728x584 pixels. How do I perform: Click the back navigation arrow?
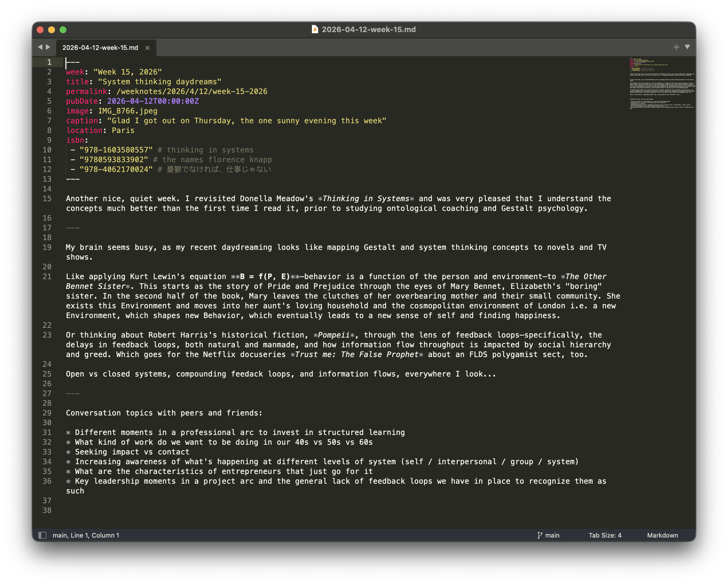pyautogui.click(x=40, y=47)
